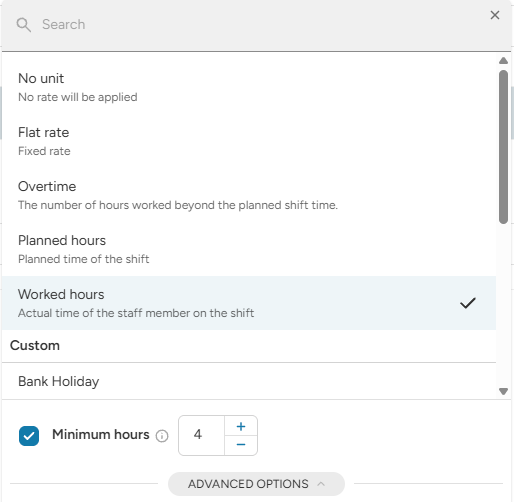Increase minimum hours with plus button
This screenshot has height=502, width=514.
[x=241, y=426]
